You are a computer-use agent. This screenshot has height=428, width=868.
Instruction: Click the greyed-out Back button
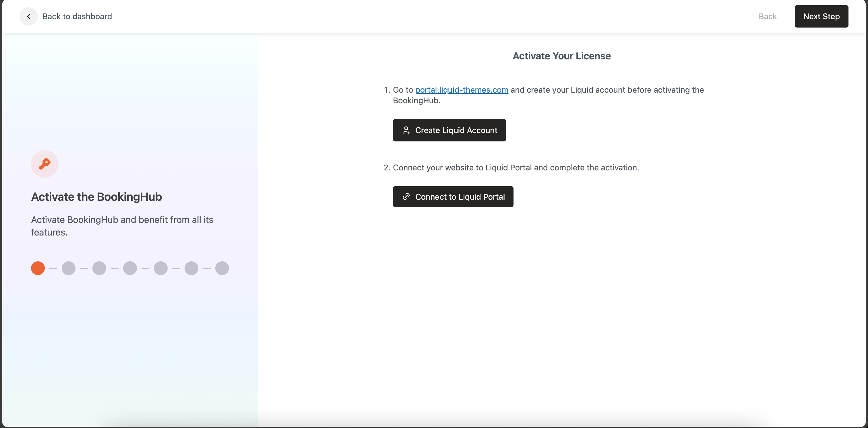point(767,17)
